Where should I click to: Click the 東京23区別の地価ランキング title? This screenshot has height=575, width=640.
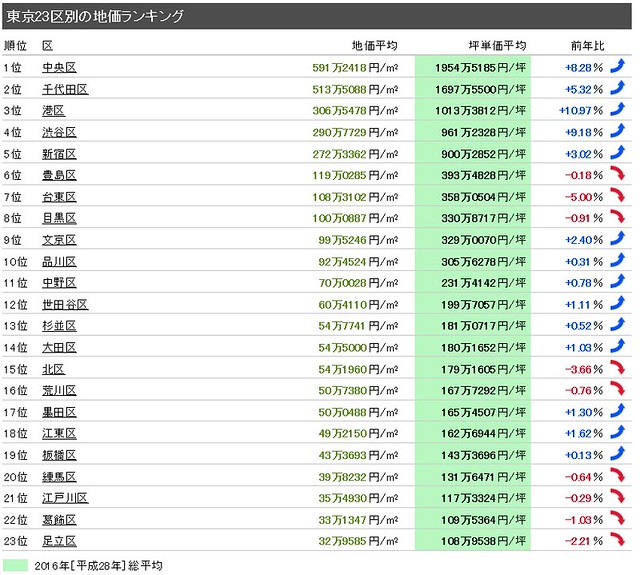95,16
